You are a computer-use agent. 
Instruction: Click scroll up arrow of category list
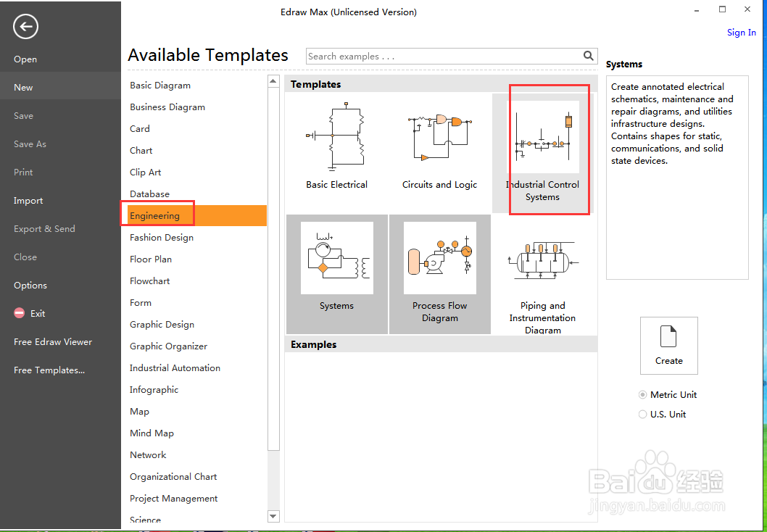[274, 81]
